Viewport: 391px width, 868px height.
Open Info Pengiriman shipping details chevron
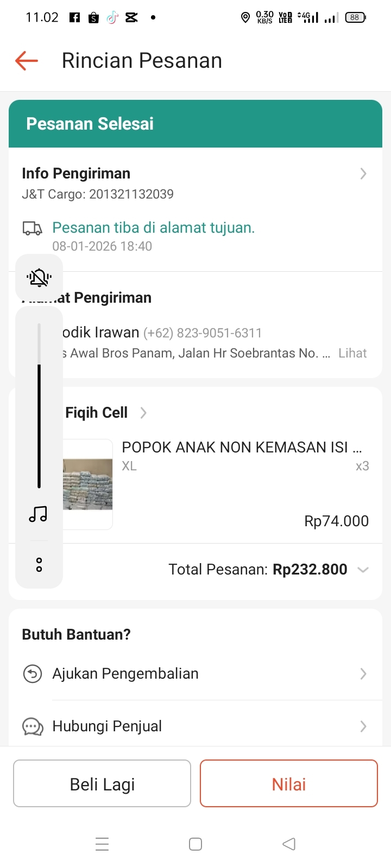(363, 174)
